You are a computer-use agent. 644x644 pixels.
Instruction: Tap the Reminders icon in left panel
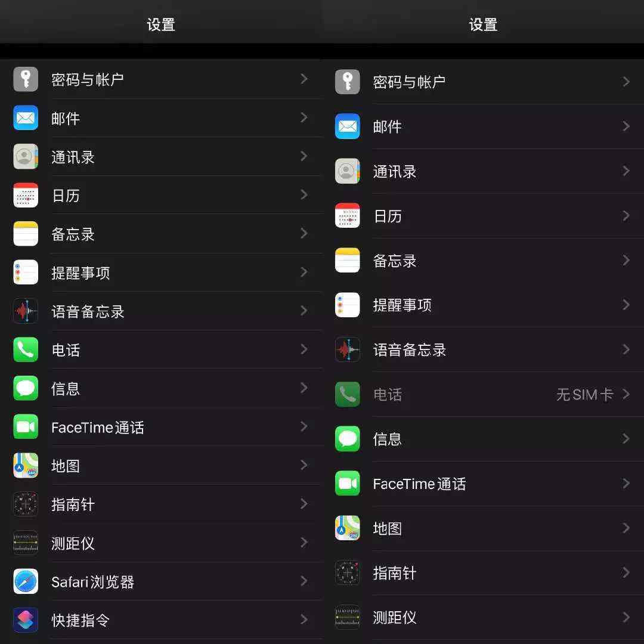(26, 272)
